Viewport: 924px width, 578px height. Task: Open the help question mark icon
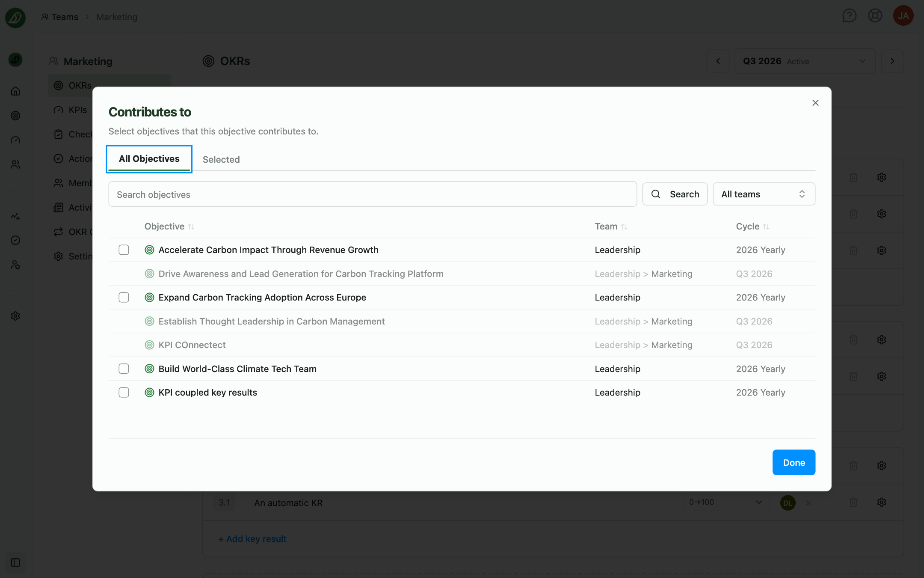coord(849,16)
